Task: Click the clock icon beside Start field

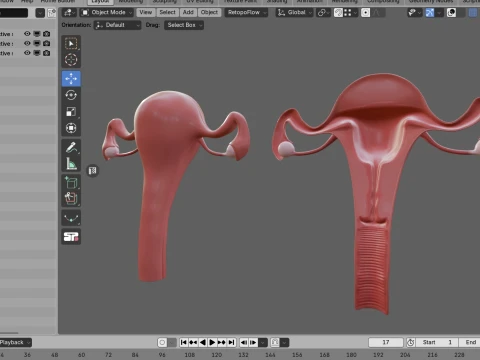Action: click(410, 342)
